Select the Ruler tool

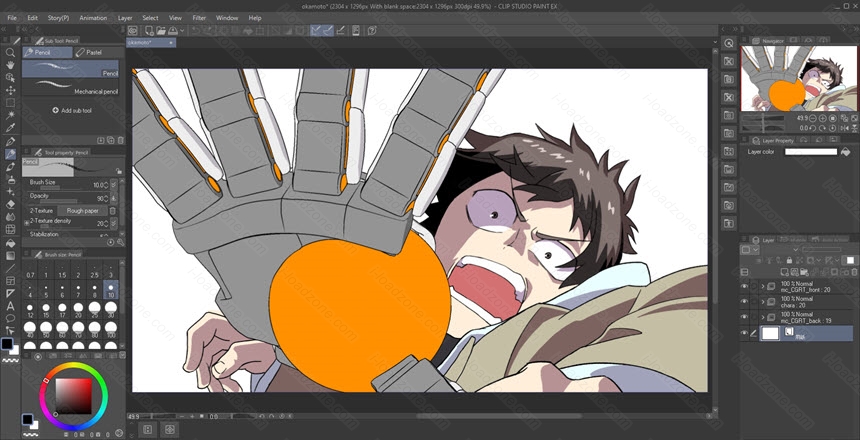10,293
